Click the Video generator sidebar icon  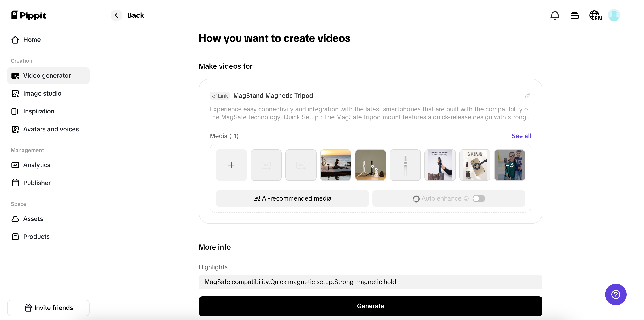tap(15, 75)
